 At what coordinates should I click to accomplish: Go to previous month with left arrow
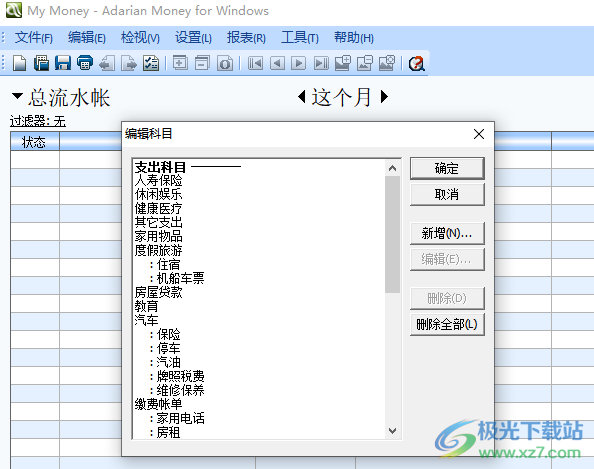tap(302, 97)
